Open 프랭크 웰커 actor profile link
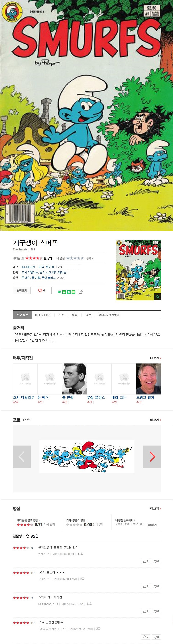Viewport: 173px width, 644px height. tap(145, 397)
